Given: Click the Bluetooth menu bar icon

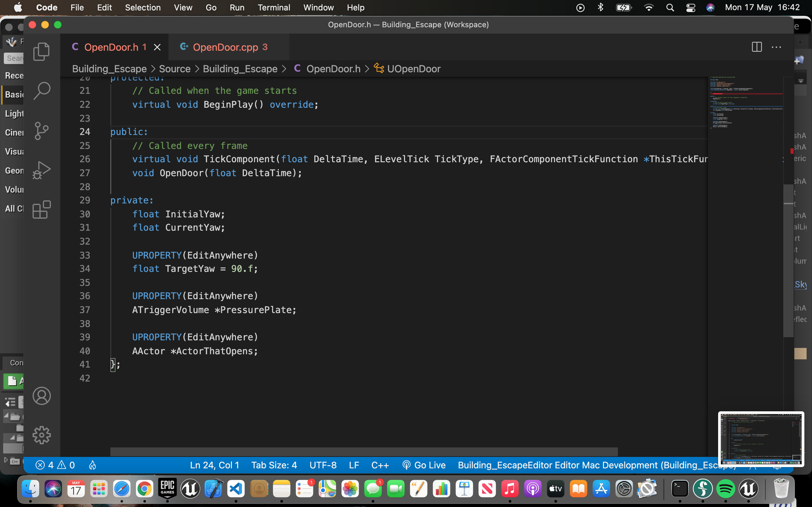Looking at the screenshot, I should 600,7.
